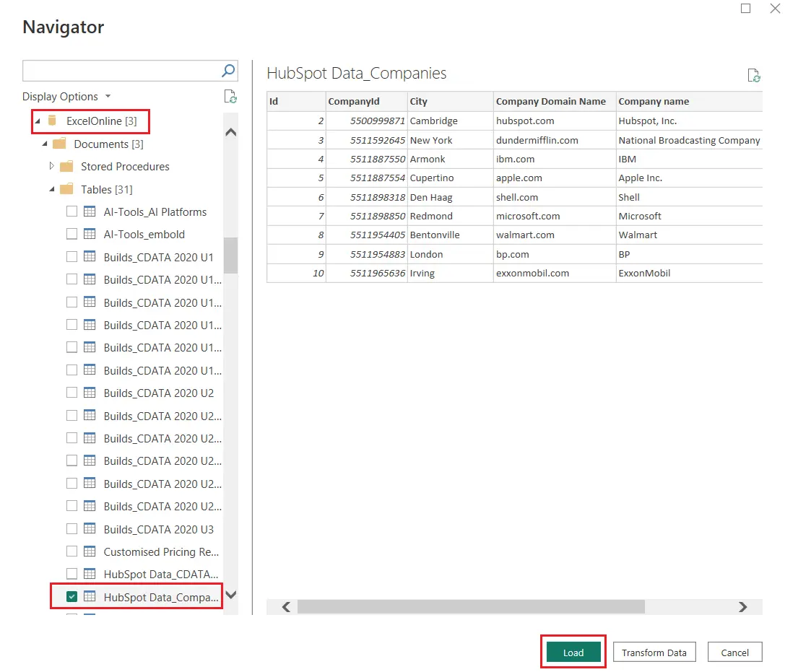Collapse the Documents node
The width and height of the screenshot is (785, 672).
click(45, 144)
